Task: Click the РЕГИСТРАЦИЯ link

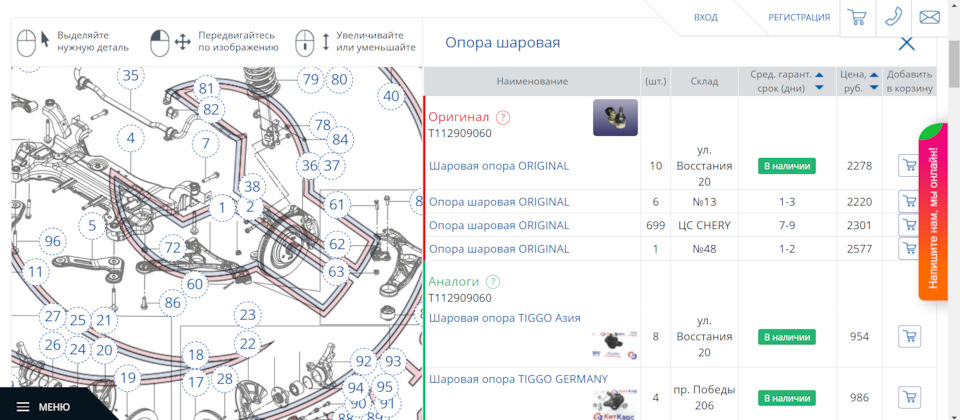Action: pyautogui.click(x=799, y=17)
